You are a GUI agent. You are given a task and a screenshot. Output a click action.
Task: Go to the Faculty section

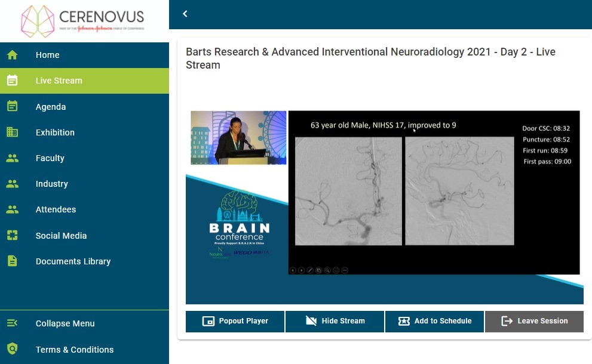click(x=84, y=158)
